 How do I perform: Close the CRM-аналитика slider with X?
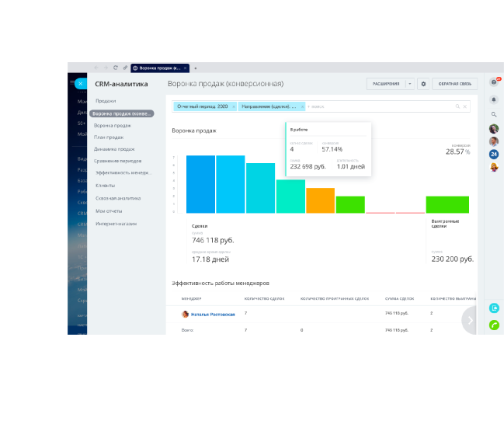(x=81, y=84)
